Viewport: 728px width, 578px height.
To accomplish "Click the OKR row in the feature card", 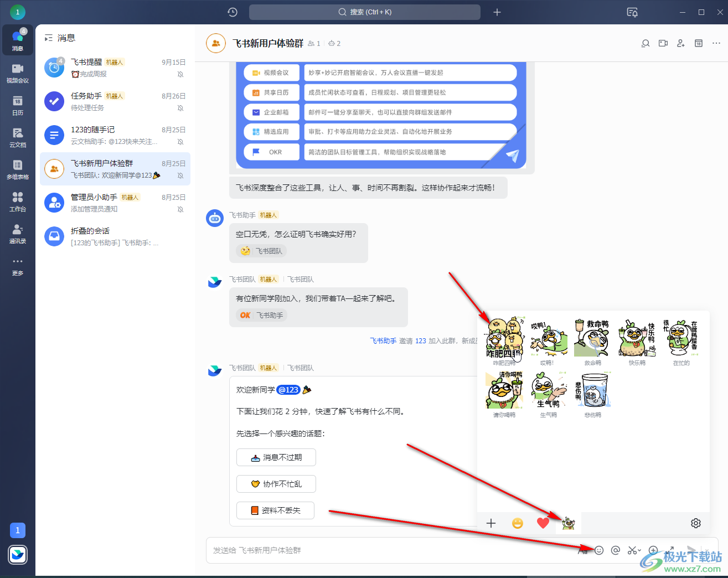I will (x=380, y=152).
